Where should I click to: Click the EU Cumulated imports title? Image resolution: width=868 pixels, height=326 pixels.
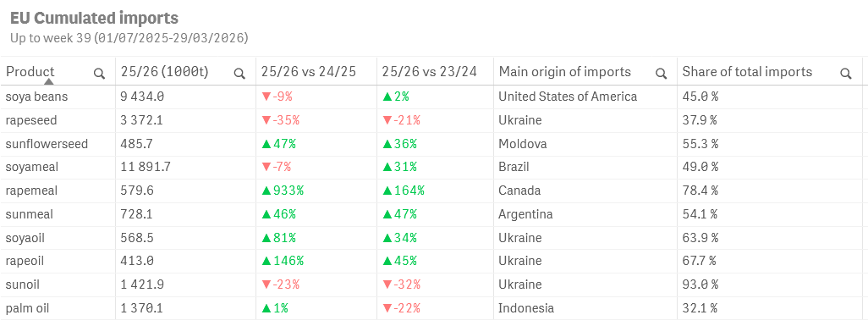[x=94, y=19]
